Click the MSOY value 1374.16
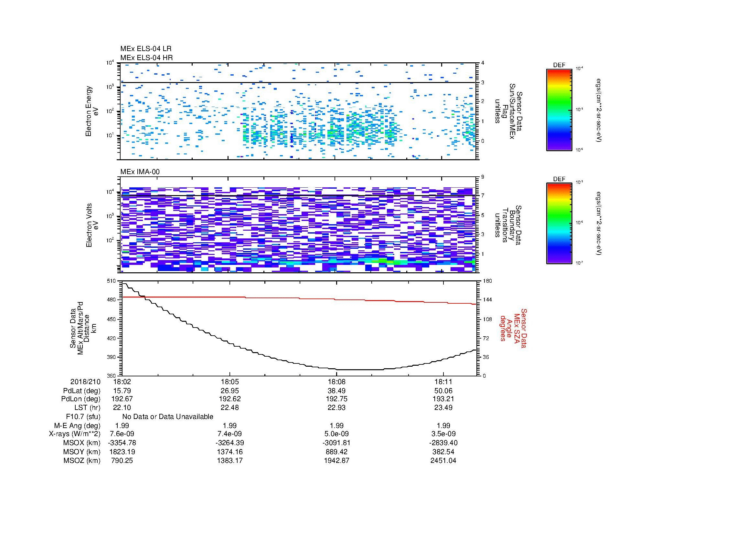 click(x=229, y=452)
